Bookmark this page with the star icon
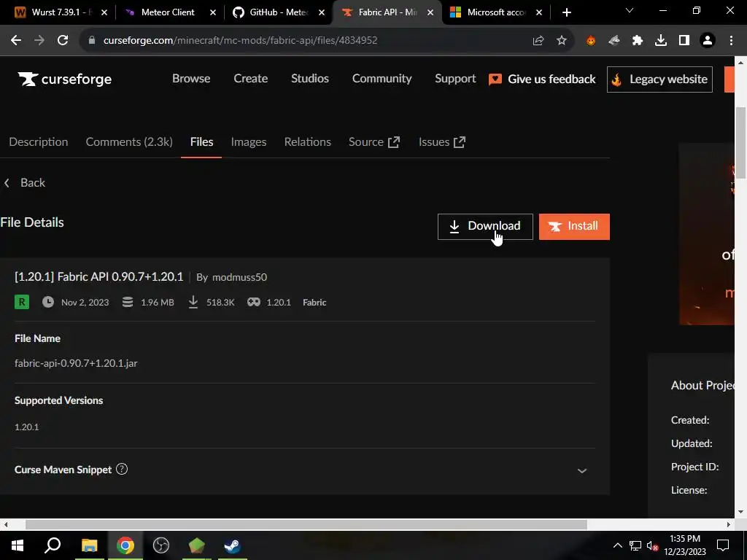Viewport: 747px width, 560px height. coord(562,41)
